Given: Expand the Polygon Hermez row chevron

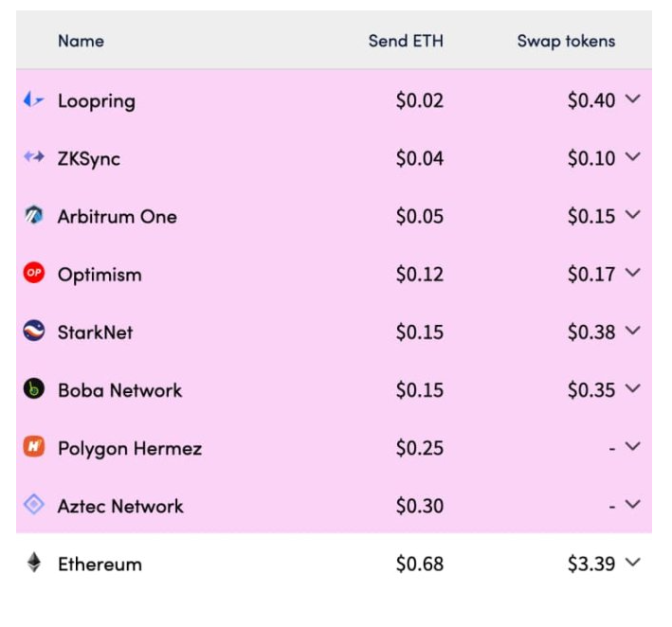Looking at the screenshot, I should [x=632, y=447].
